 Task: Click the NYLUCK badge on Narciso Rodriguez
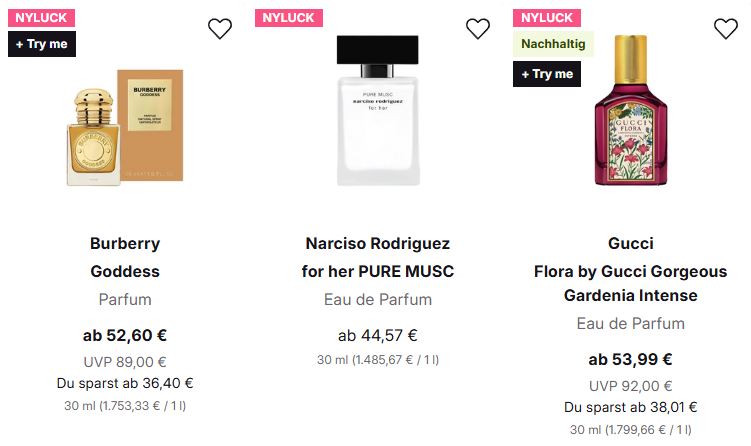point(289,17)
